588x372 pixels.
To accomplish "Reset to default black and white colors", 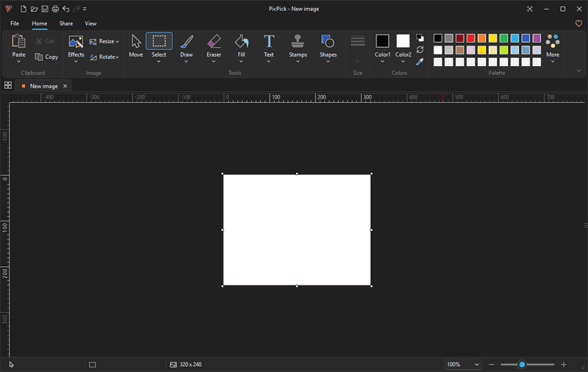I will (x=420, y=37).
